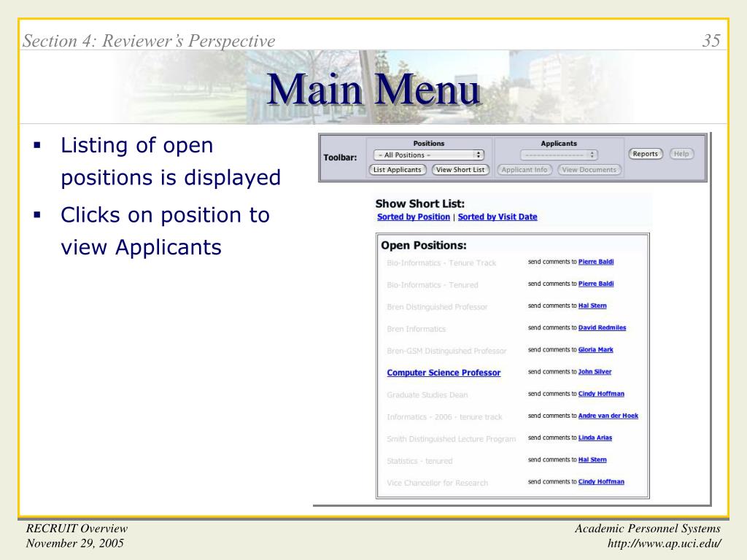Viewport: 747px width, 560px height.
Task: Send comments to John Silver
Action: tap(595, 371)
